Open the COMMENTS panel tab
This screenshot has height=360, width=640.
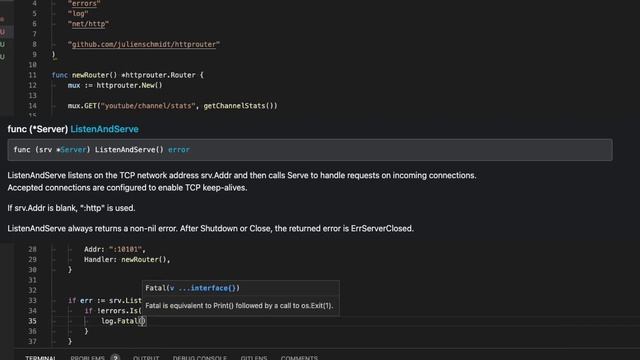(299, 358)
